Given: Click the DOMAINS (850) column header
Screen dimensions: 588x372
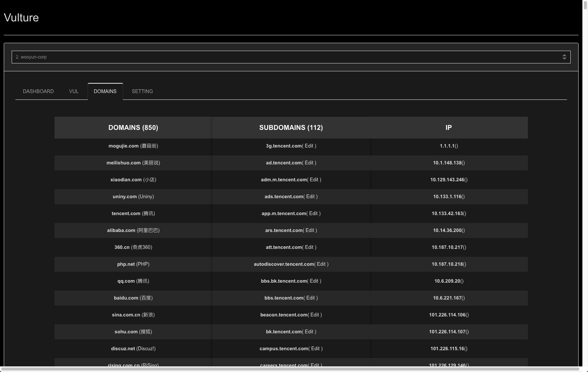Looking at the screenshot, I should 133,128.
